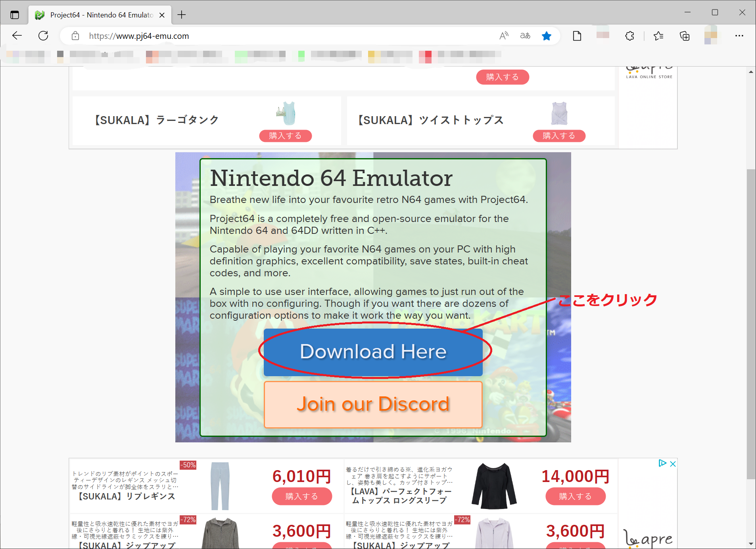
Task: Open the Collections icon
Action: [x=685, y=36]
